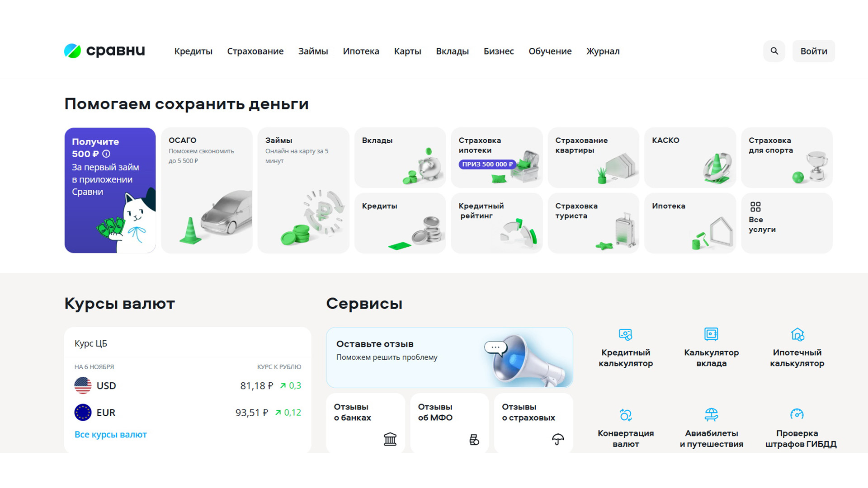Open the Конвертация валют icon
Image resolution: width=868 pixels, height=488 pixels.
625,415
